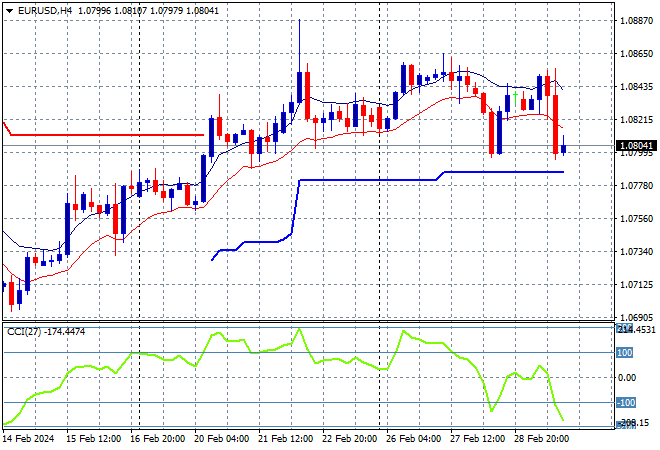Image resolution: width=660 pixels, height=450 pixels.
Task: Click the 28 Feb 20:00 time label
Action: [x=541, y=439]
